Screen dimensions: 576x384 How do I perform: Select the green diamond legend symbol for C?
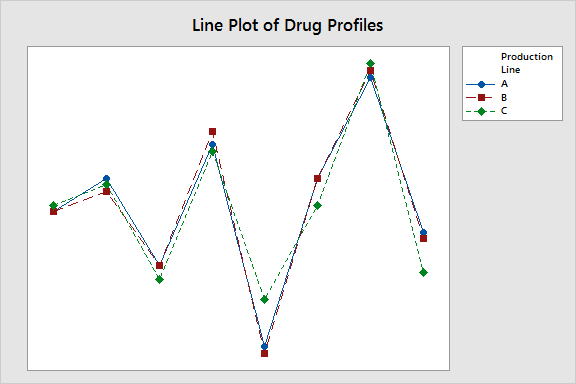click(481, 111)
